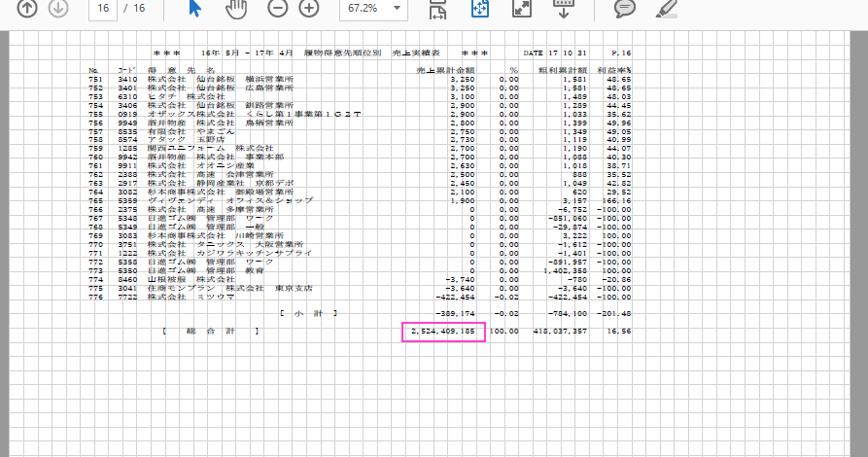Go to the previous page with up arrow
Image resolution: width=868 pixels, height=457 pixels.
click(28, 8)
